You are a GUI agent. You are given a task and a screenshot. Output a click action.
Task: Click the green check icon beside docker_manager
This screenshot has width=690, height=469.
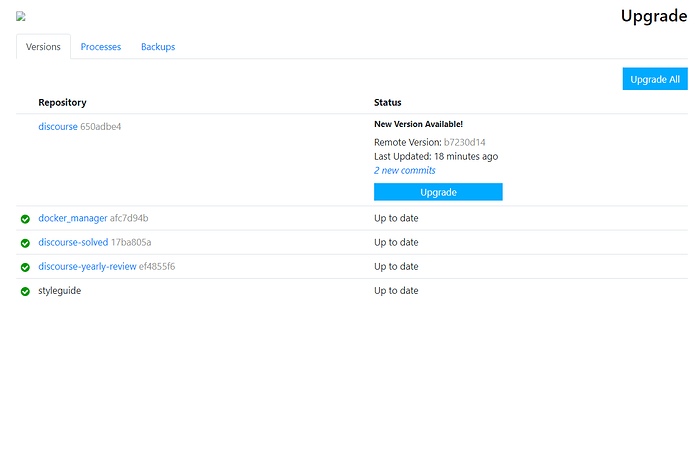25,219
